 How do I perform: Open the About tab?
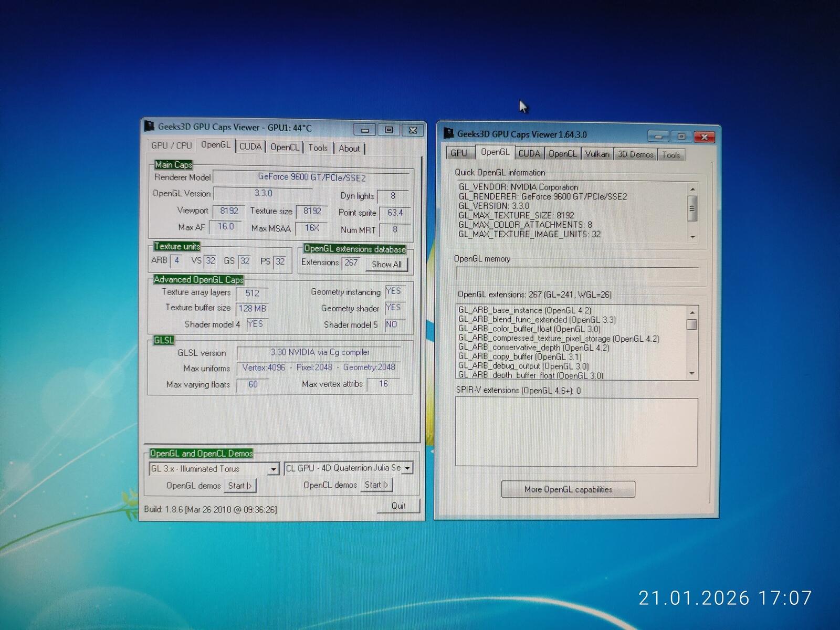[x=349, y=149]
